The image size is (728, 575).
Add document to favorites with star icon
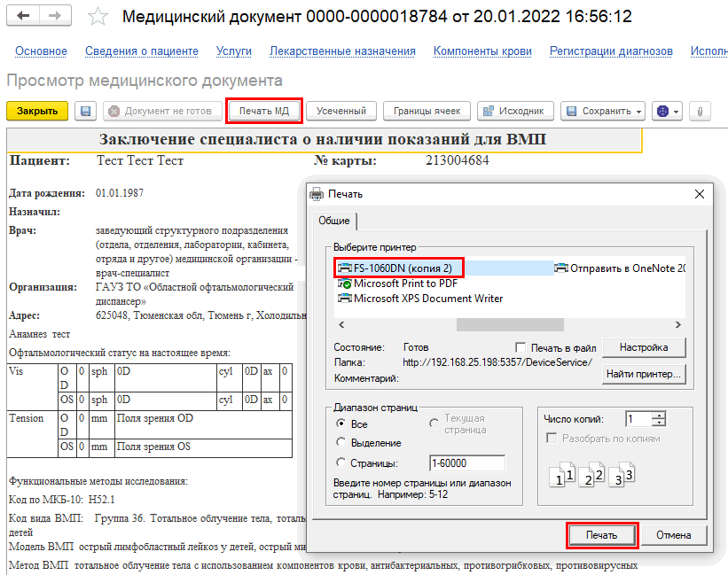pos(99,18)
